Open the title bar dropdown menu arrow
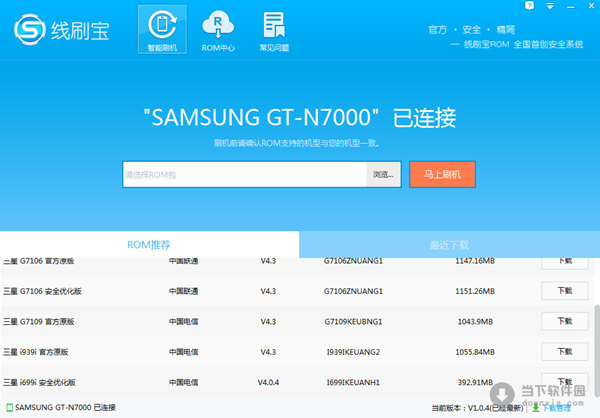Screen dimensions: 600x418 click(x=550, y=6)
